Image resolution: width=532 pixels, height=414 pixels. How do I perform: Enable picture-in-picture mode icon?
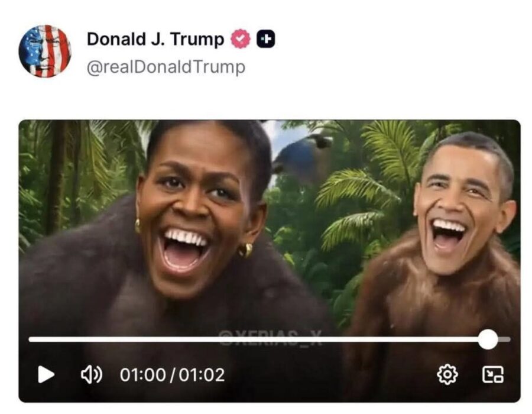pos(493,374)
